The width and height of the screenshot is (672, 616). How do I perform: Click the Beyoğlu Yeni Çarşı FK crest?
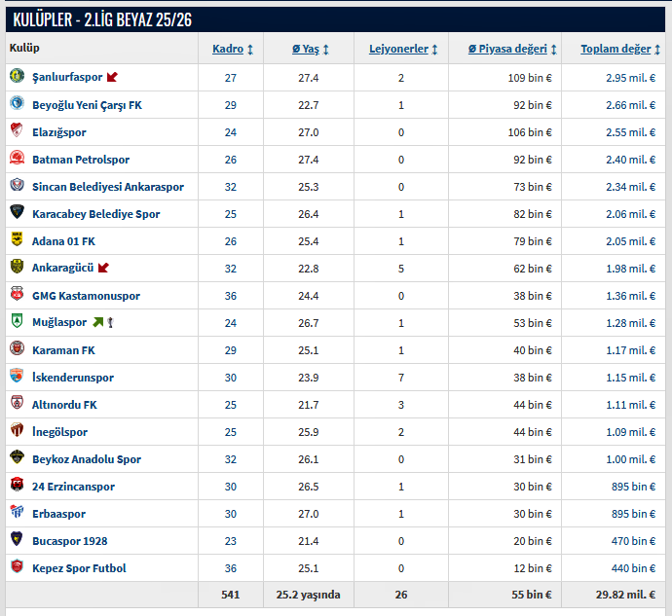click(17, 104)
